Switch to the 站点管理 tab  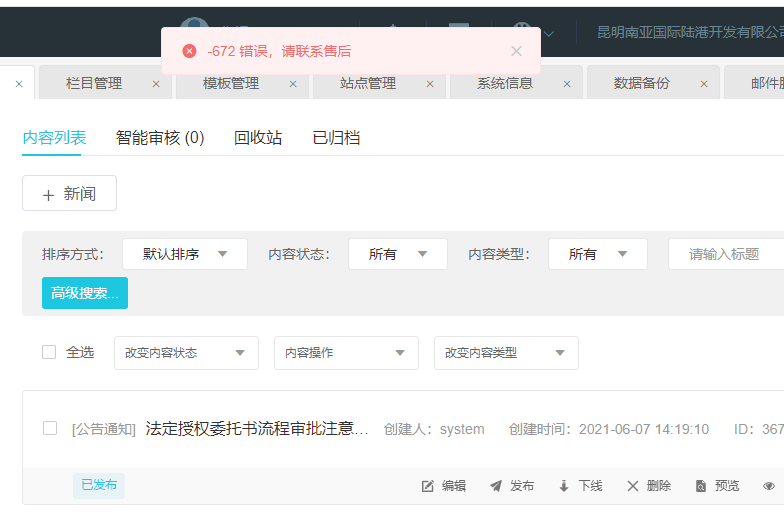click(x=368, y=83)
